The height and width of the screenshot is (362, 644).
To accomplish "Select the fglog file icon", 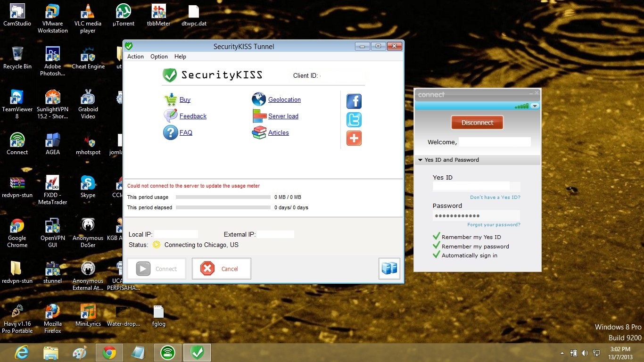I will [x=158, y=315].
